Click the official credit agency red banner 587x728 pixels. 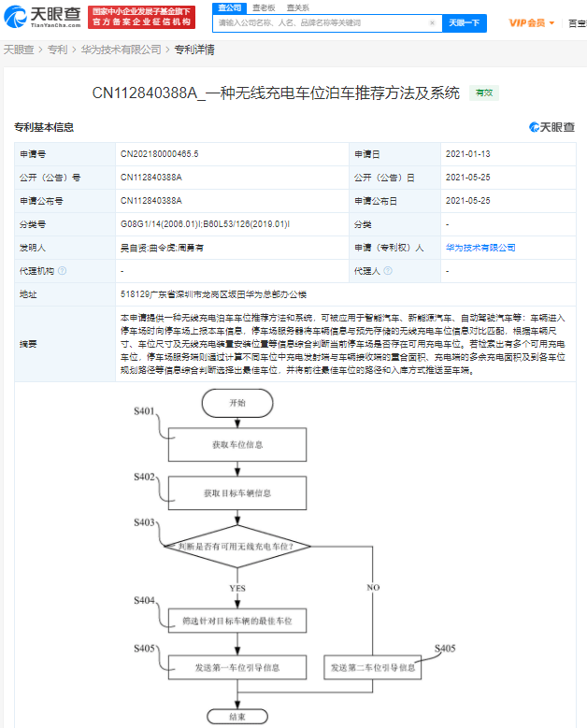click(142, 17)
